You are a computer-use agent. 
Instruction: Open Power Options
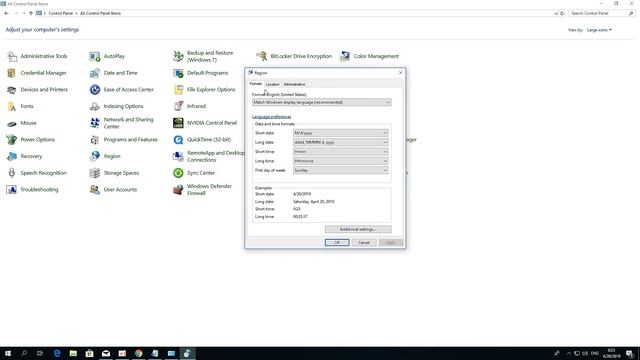point(31,140)
